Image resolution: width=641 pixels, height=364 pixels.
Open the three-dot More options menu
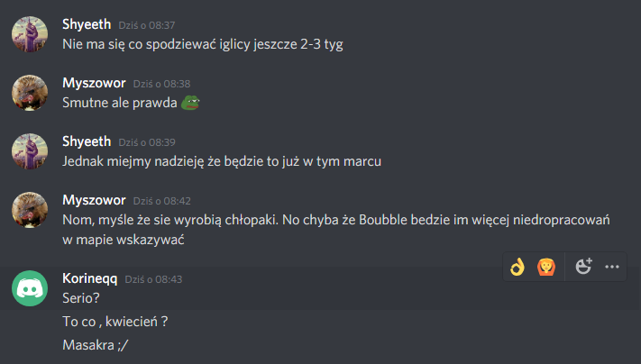pos(612,267)
